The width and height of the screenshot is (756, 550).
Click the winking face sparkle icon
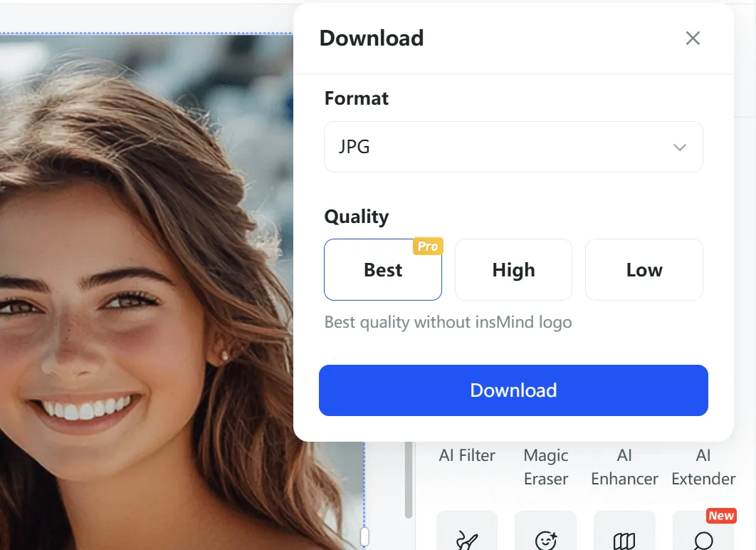[546, 539]
